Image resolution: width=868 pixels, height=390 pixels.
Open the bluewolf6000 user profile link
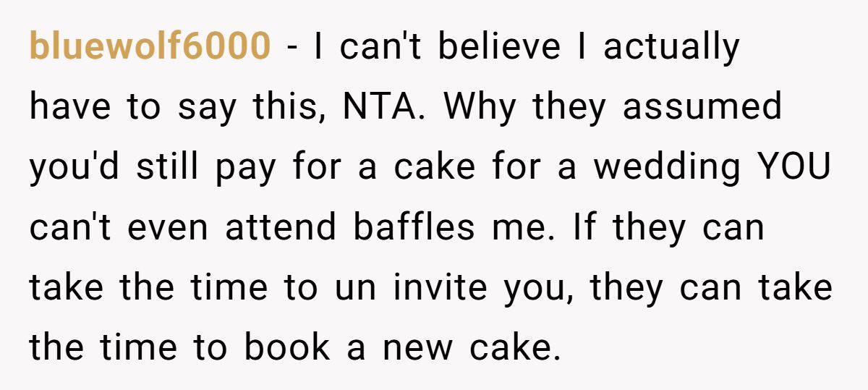pos(150,47)
